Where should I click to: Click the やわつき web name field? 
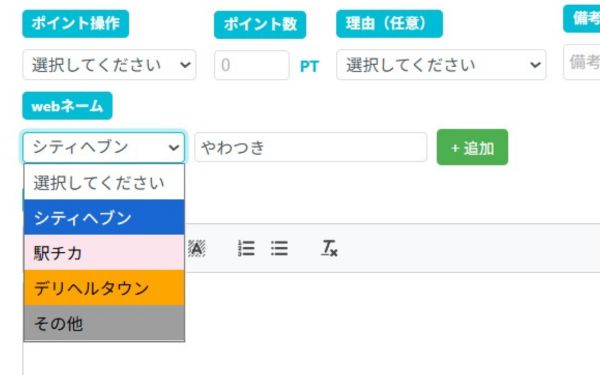[311, 147]
